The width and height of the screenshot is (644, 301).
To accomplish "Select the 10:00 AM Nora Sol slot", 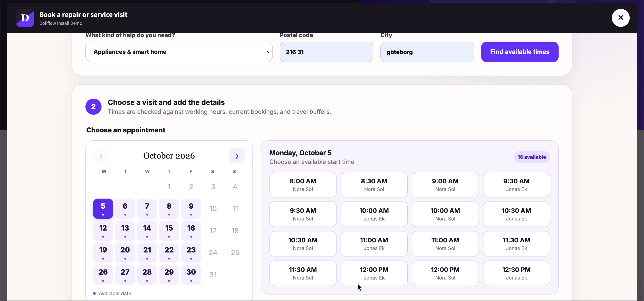I will 445,214.
